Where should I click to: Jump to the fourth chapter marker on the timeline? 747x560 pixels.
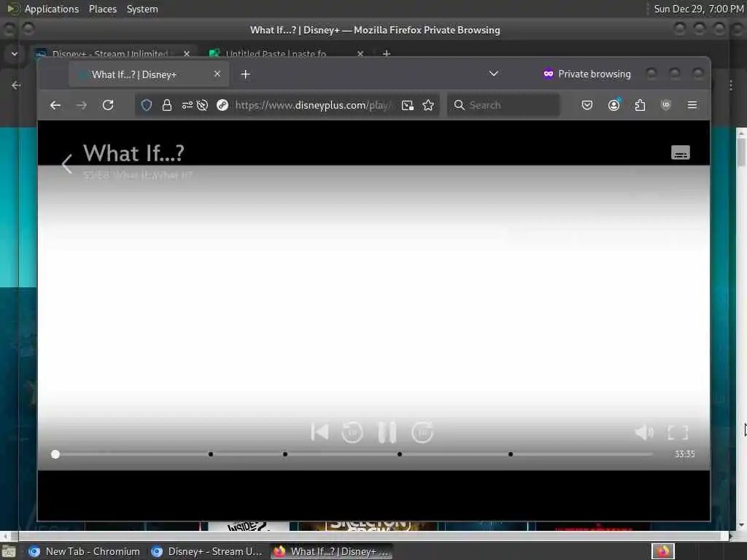pos(510,454)
